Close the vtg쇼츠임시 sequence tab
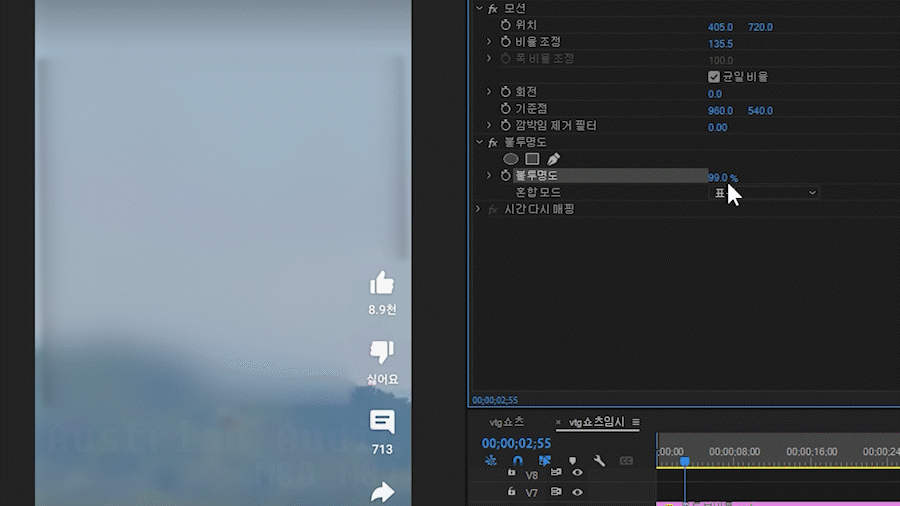900x506 pixels. click(558, 422)
